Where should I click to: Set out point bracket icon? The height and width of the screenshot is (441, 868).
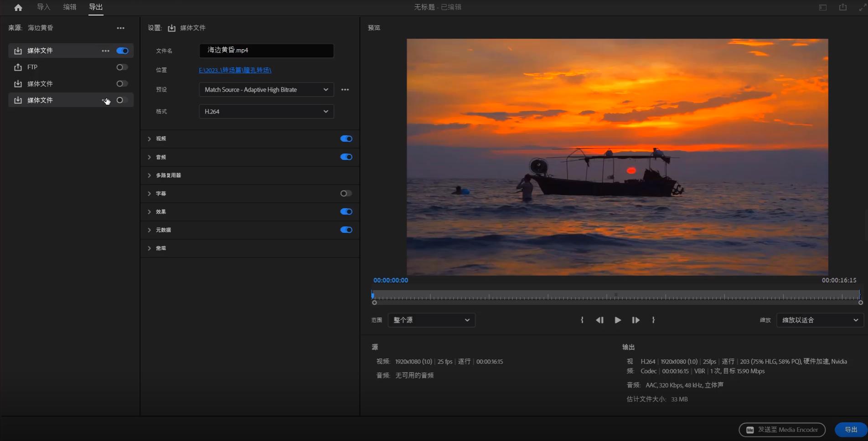[x=653, y=320]
